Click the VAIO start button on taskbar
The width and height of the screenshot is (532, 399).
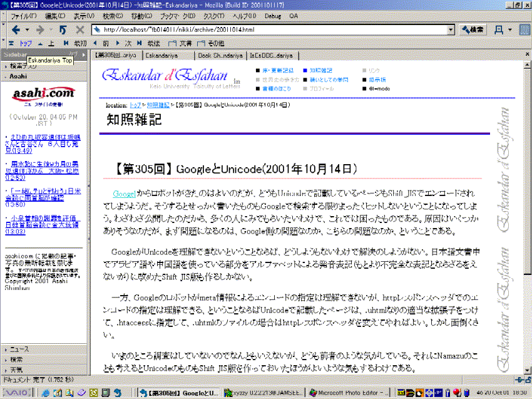click(17, 393)
